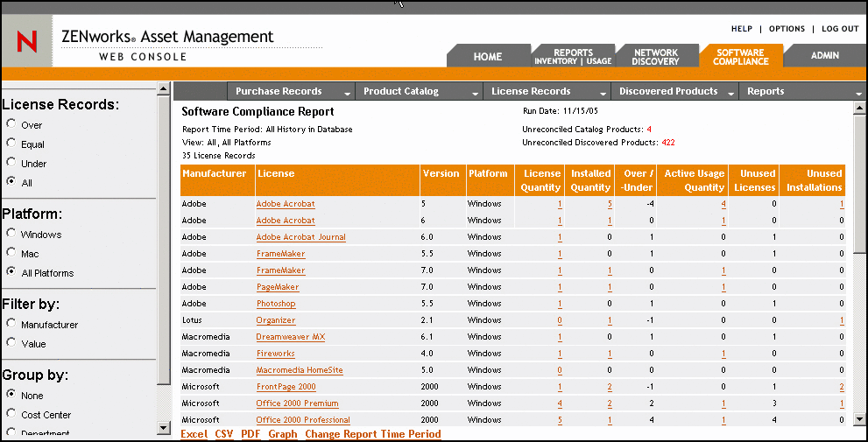Group by None radio button
Image resolution: width=868 pixels, height=442 pixels.
[x=11, y=395]
